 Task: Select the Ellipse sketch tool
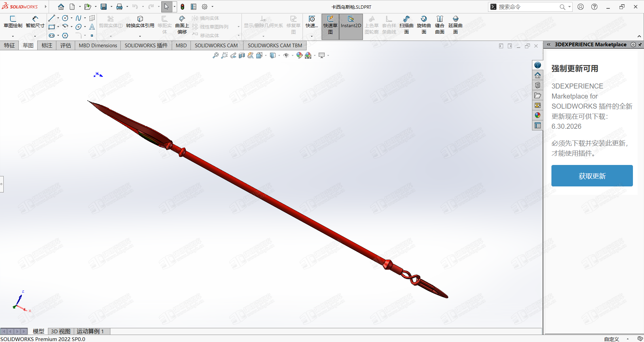click(x=78, y=27)
